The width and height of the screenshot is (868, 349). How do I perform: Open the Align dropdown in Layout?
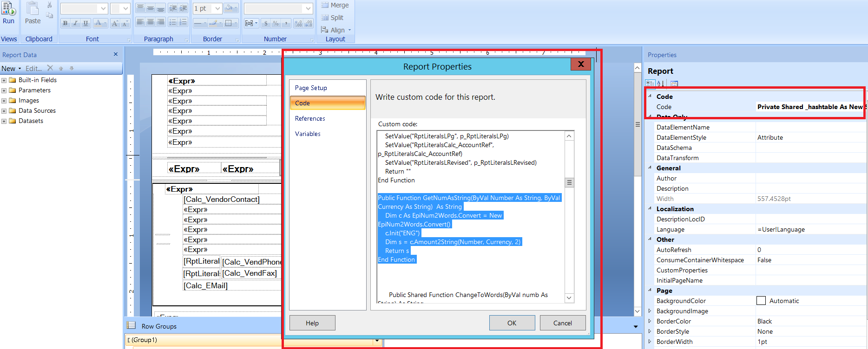point(336,30)
